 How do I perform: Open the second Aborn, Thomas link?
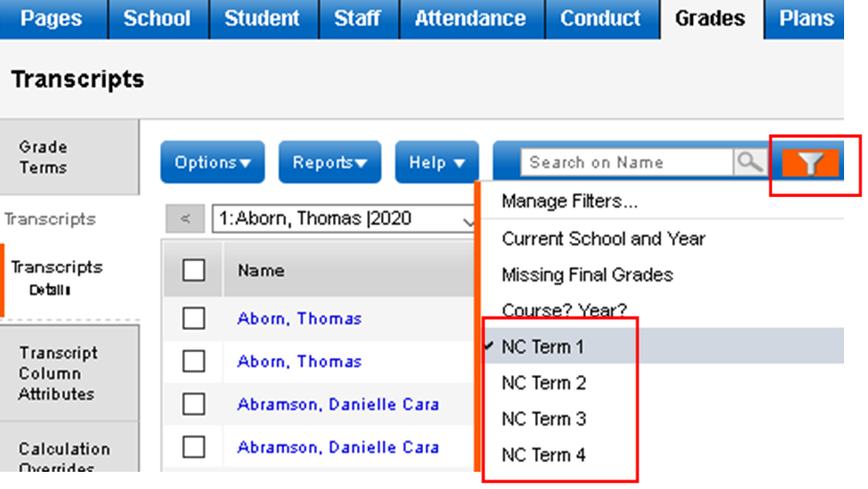300,361
